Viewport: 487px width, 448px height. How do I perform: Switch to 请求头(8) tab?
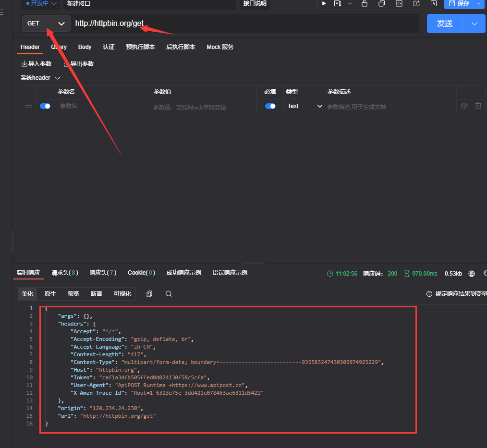click(65, 273)
